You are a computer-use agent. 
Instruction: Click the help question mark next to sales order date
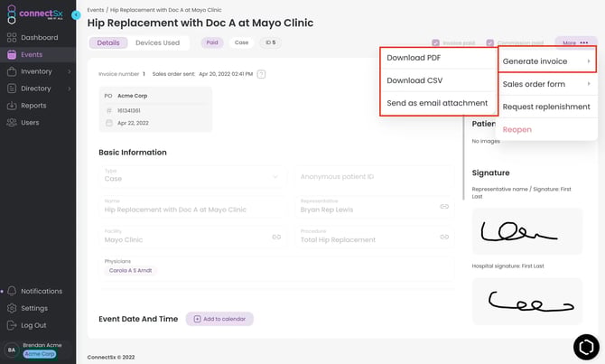tap(261, 74)
